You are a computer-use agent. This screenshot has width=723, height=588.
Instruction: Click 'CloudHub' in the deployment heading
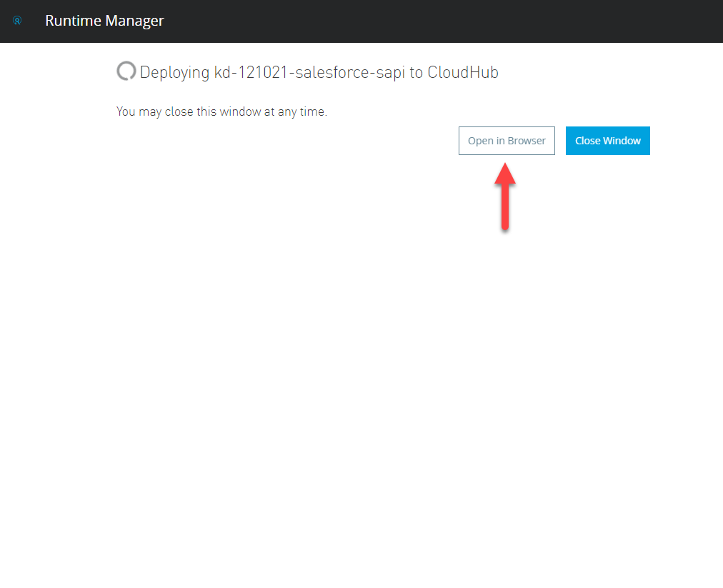(463, 72)
